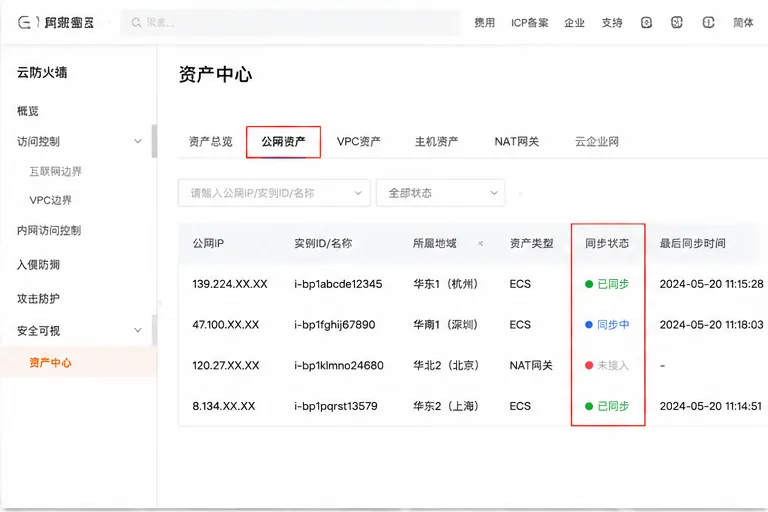Click the header icon right after 支持

647,23
